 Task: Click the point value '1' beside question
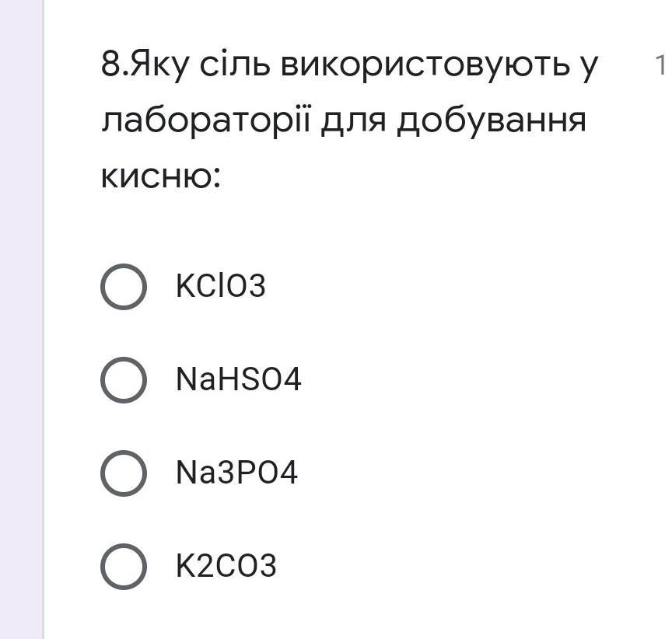tap(661, 65)
